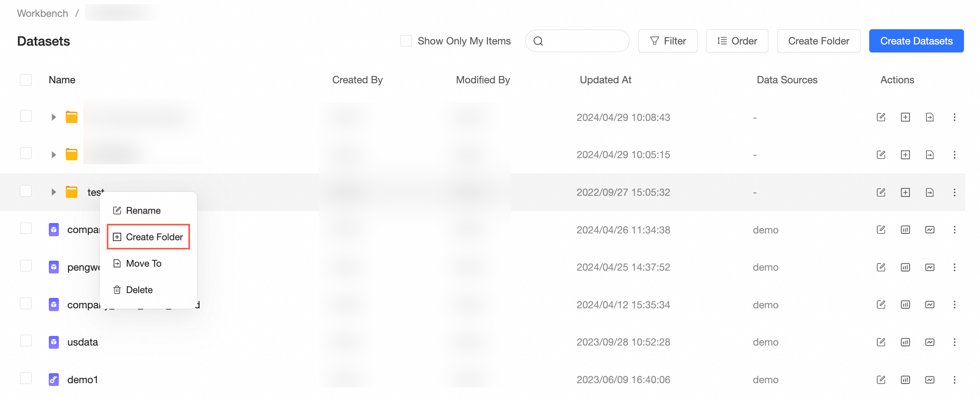Click edit icon for the test folder

point(881,192)
